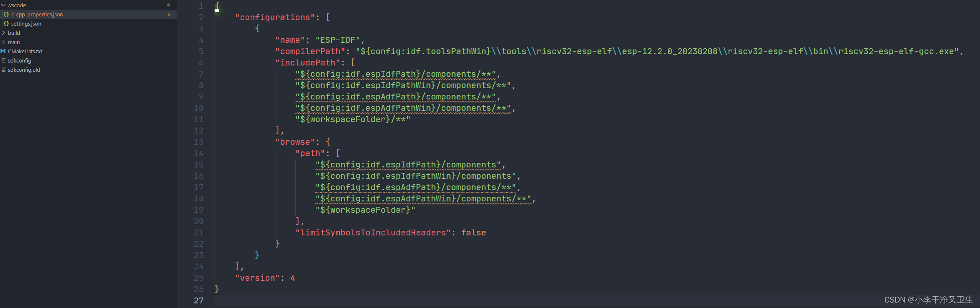
Task: Click the false value on line 21
Action: coord(474,232)
